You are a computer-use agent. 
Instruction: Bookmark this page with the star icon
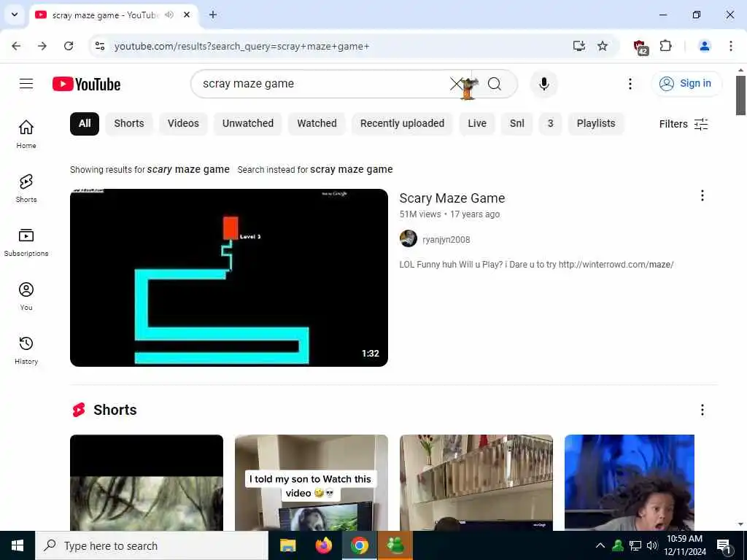point(603,46)
